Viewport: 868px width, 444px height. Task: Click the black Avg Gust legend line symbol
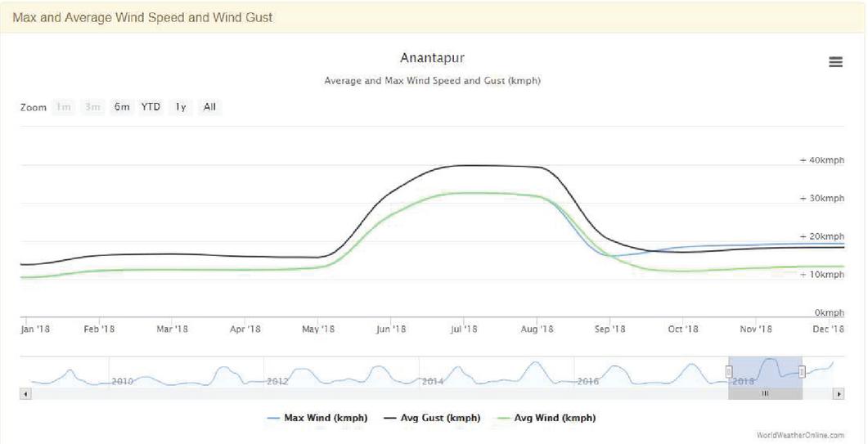tap(391, 419)
